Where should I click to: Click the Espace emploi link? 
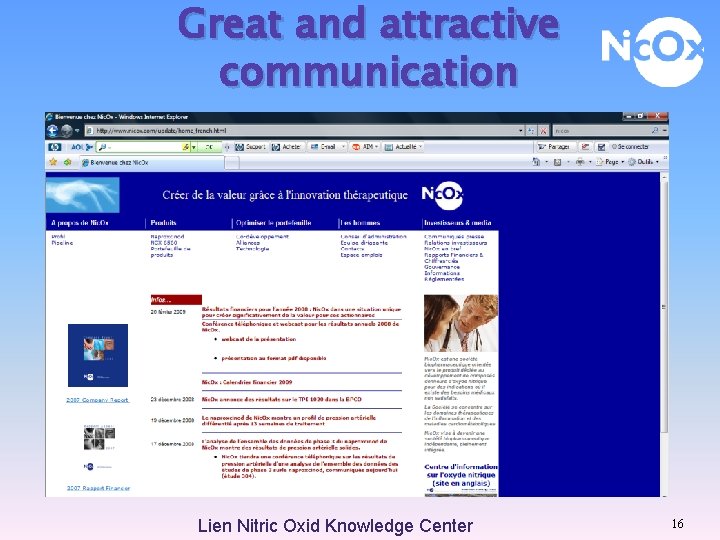(361, 255)
